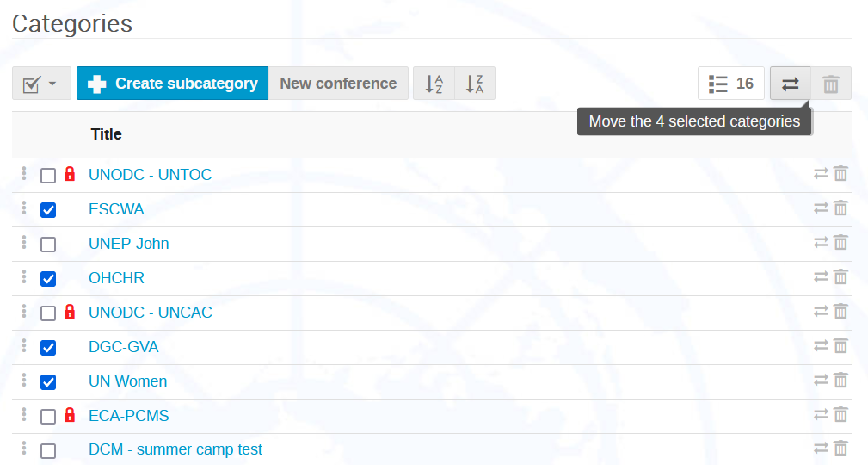Open the UNODC - UNCAC category link
The width and height of the screenshot is (868, 465).
[151, 312]
